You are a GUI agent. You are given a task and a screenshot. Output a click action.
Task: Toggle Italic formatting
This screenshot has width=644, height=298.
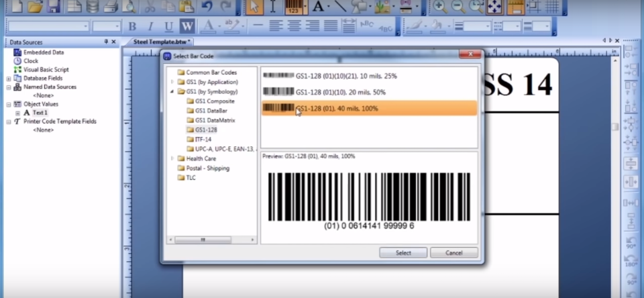tap(150, 27)
